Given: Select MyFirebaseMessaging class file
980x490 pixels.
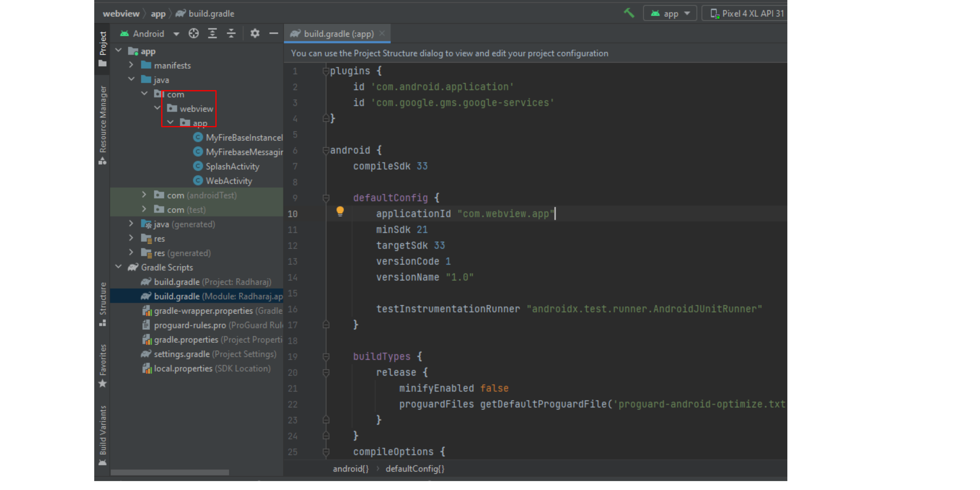Looking at the screenshot, I should (238, 152).
